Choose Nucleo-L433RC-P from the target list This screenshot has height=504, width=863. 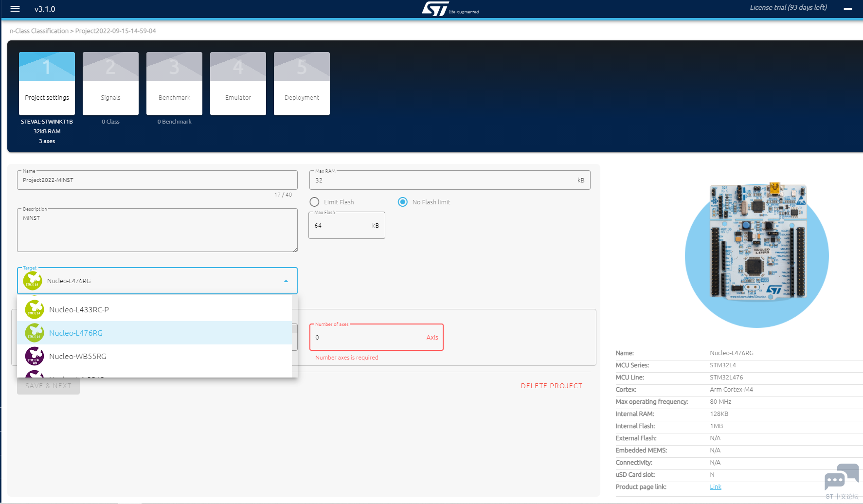(x=154, y=309)
